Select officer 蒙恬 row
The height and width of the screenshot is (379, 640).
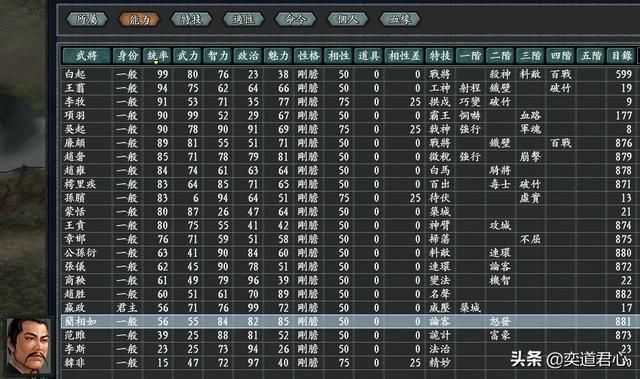pos(349,212)
